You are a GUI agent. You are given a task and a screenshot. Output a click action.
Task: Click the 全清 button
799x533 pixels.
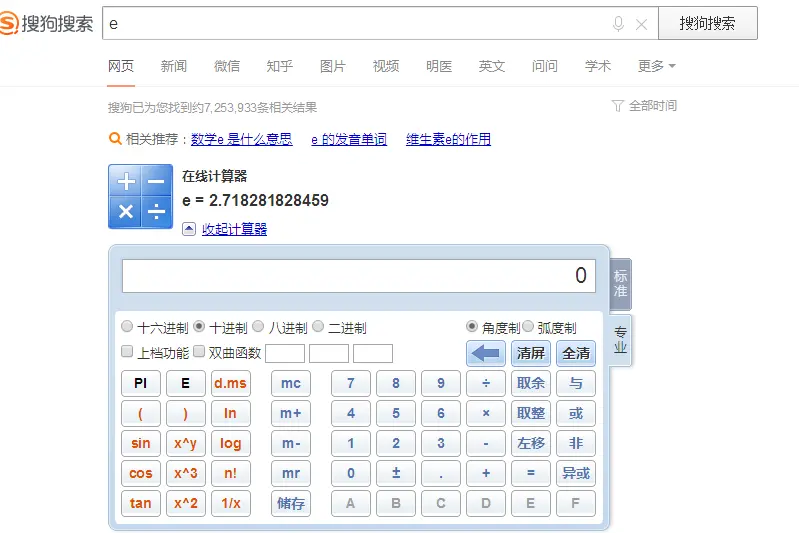(x=576, y=353)
